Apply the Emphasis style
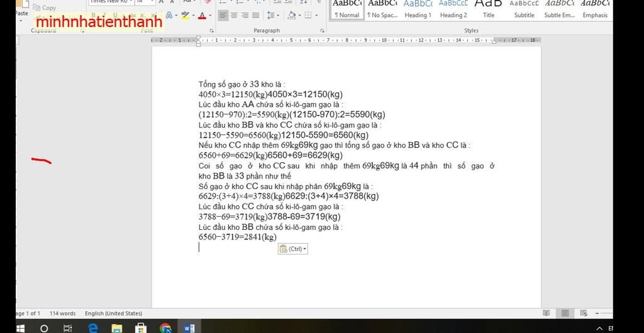Screen dimensions: 644x333 [x=595, y=9]
